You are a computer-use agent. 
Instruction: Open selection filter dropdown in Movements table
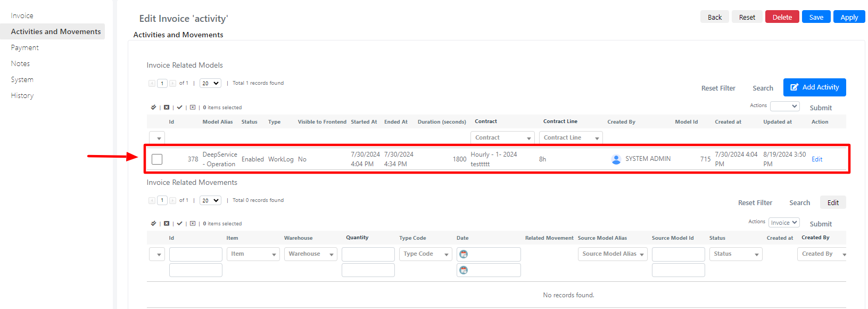(x=157, y=254)
